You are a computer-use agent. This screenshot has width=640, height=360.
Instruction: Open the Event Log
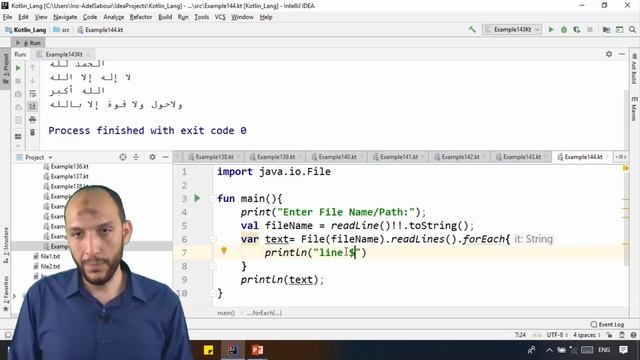pos(607,324)
